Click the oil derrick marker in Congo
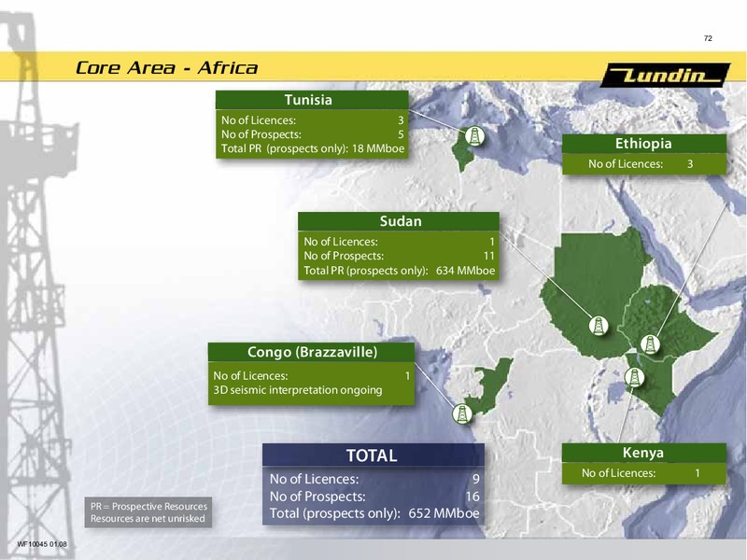The height and width of the screenshot is (560, 747). (x=461, y=413)
